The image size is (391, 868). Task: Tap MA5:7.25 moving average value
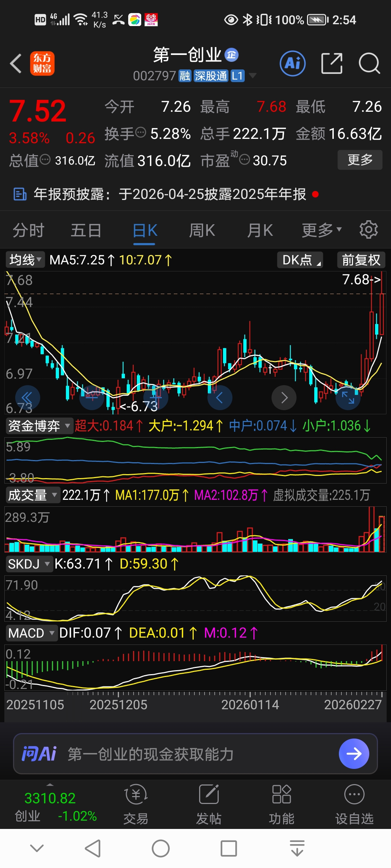[82, 260]
